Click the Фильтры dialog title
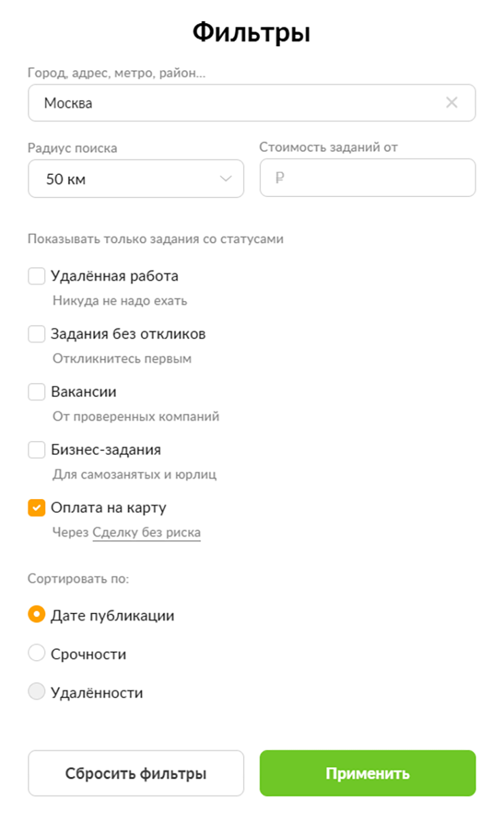 [252, 30]
